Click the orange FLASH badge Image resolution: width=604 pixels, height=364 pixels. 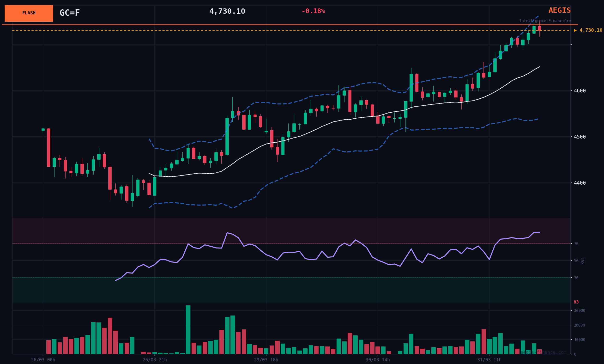[x=29, y=13]
